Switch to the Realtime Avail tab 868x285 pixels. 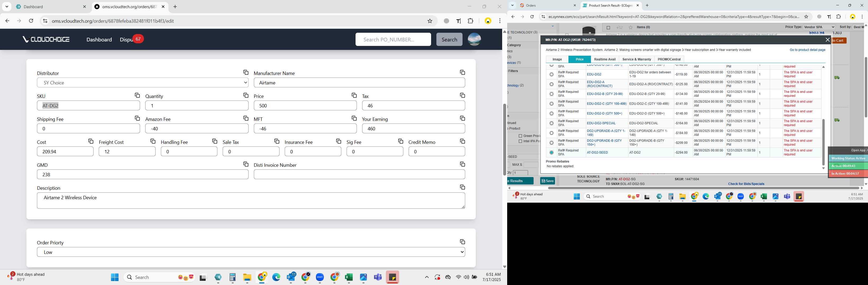point(605,59)
